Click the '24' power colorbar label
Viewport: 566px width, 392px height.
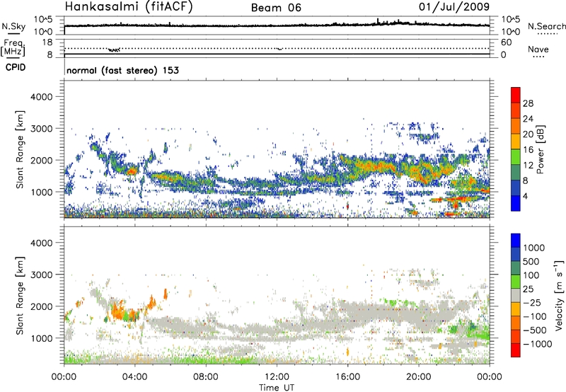pos(528,119)
